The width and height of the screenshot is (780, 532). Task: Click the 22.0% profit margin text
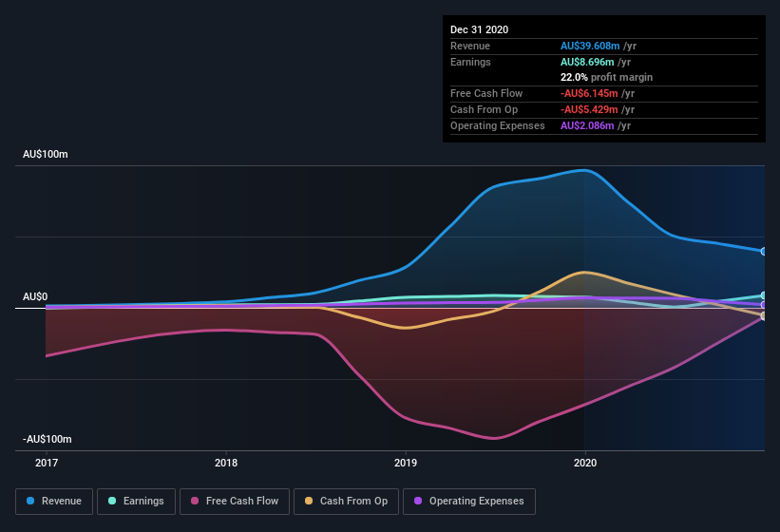[x=606, y=77]
